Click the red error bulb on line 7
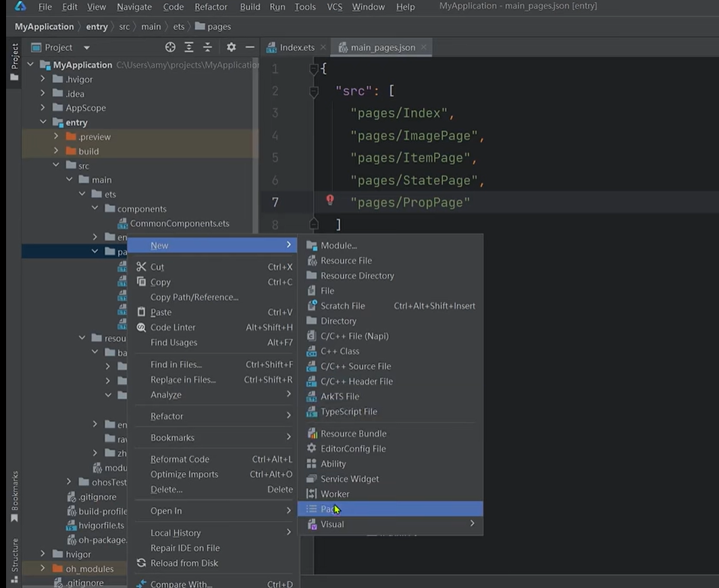The height and width of the screenshot is (588, 719). [x=329, y=200]
